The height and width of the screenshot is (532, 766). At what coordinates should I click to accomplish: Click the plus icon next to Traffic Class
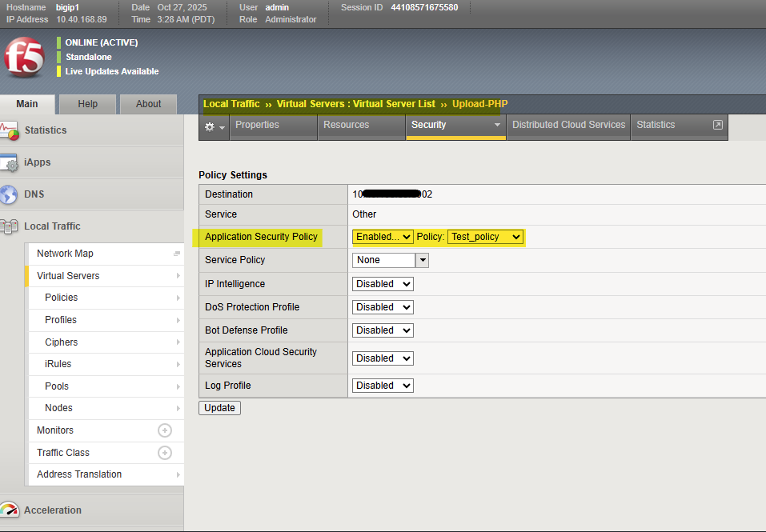(x=165, y=453)
